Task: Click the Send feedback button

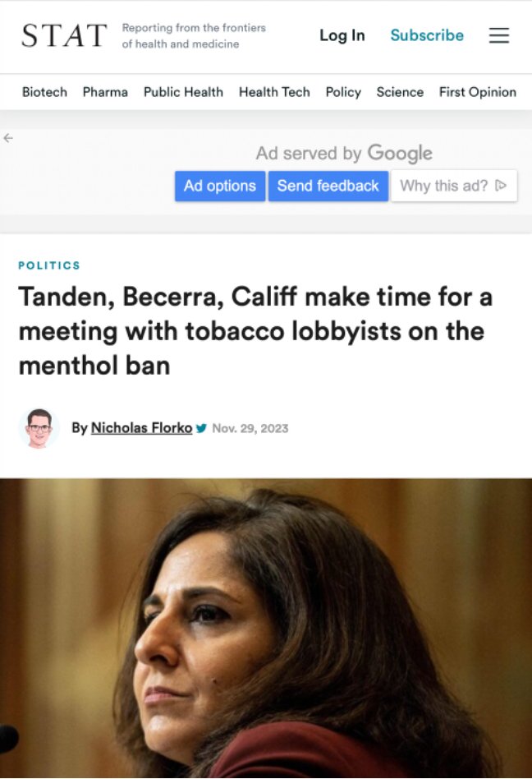Action: point(328,186)
